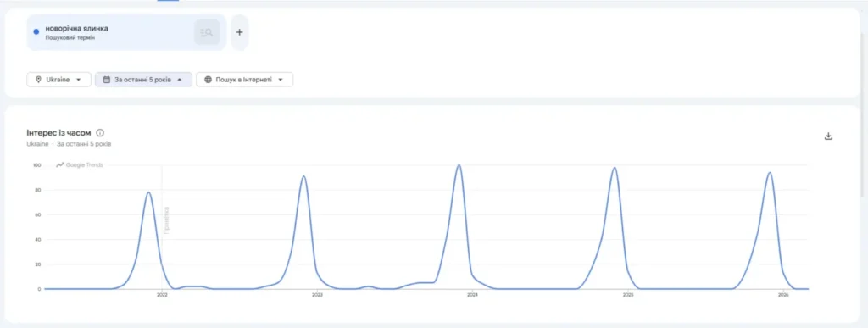Image resolution: width=868 pixels, height=328 pixels.
Task: Click the location pin icon in Ukraine filter
Action: [x=38, y=80]
